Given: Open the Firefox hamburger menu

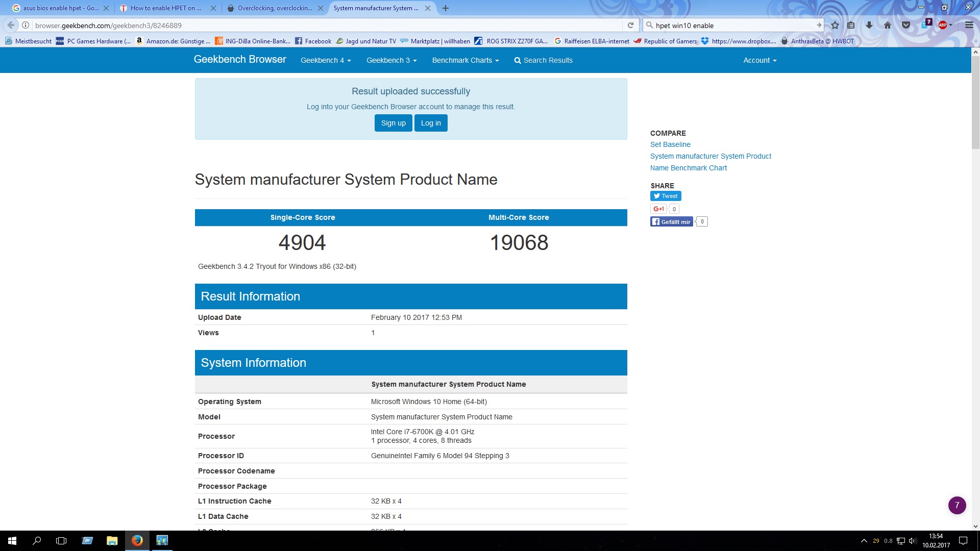Looking at the screenshot, I should 969,25.
